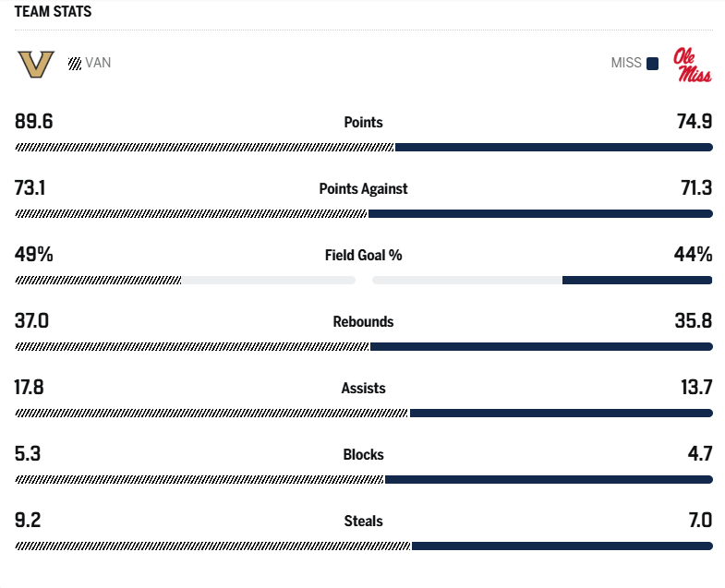Click the Points stat label
Viewport: 725px width, 588px height.
pyautogui.click(x=363, y=122)
